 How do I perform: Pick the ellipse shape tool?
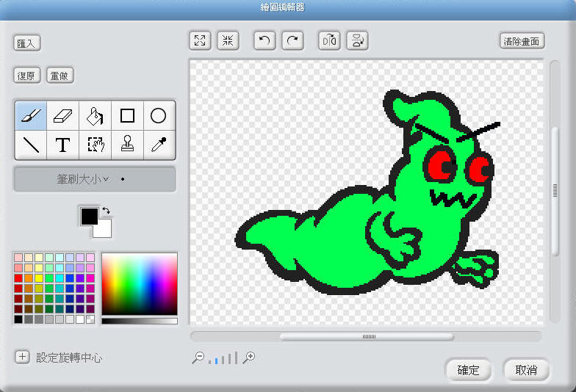coord(159,115)
